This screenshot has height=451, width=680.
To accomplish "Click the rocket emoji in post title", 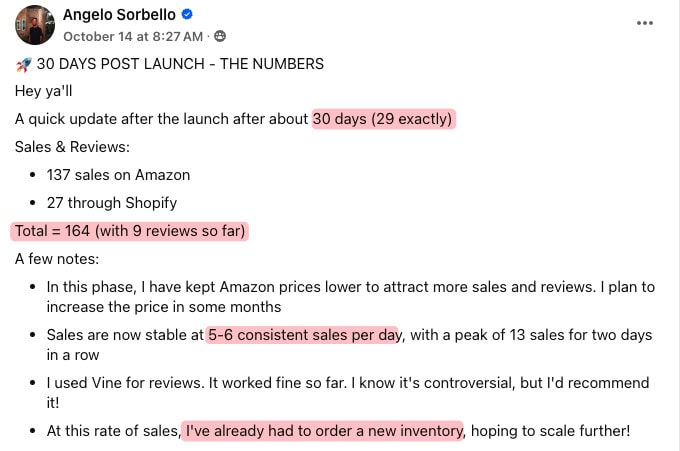I will [23, 65].
